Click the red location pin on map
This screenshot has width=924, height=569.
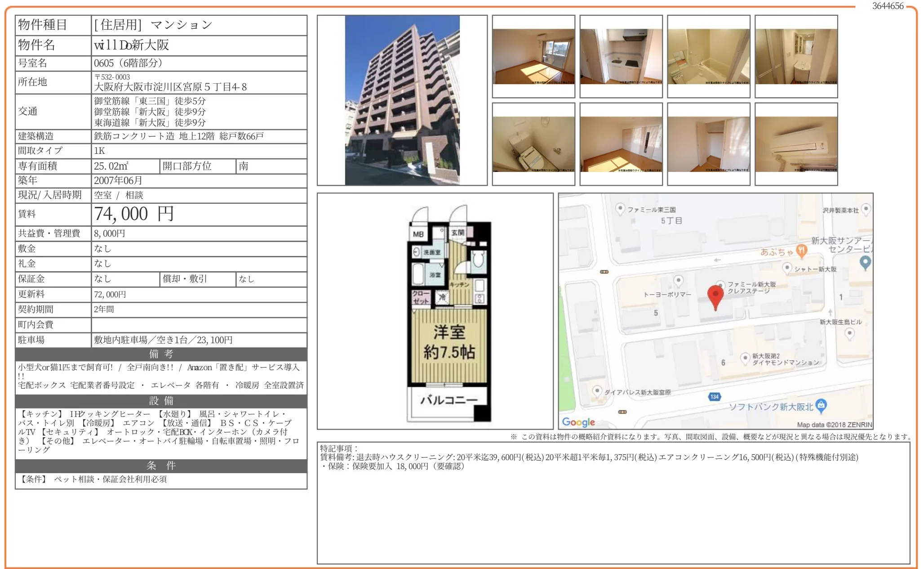coord(715,295)
